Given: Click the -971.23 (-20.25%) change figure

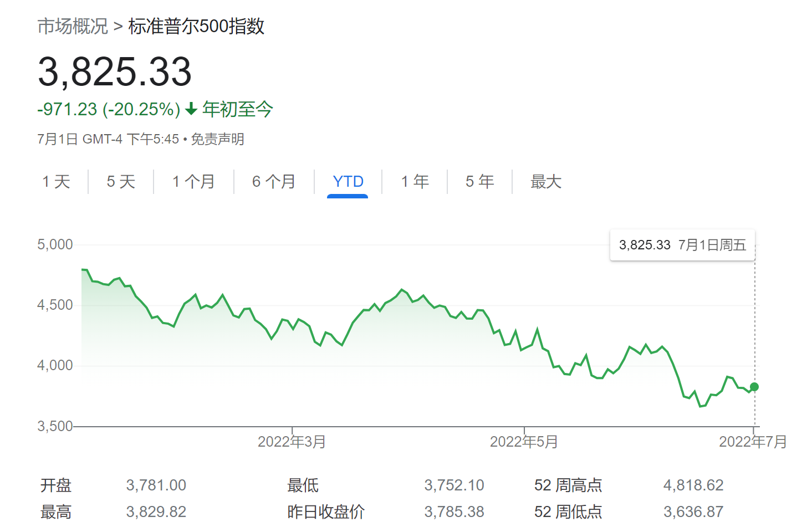Looking at the screenshot, I should click(109, 109).
